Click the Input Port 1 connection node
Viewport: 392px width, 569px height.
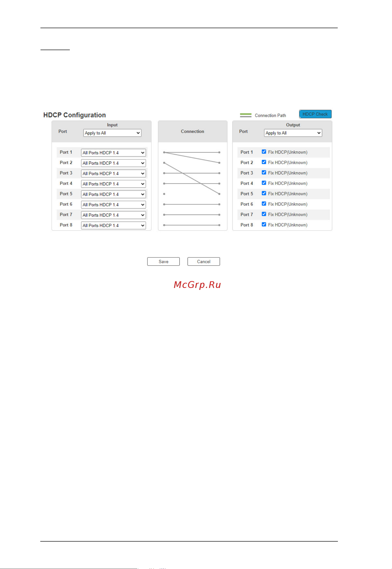tap(164, 152)
